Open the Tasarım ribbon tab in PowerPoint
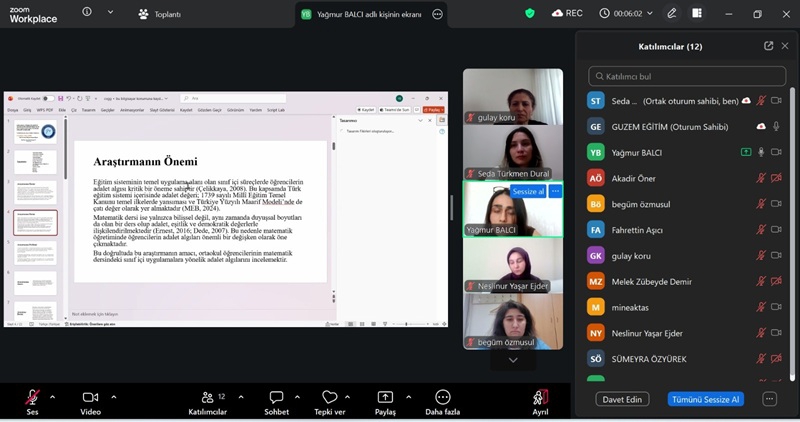Image resolution: width=800 pixels, height=422 pixels. tap(89, 110)
